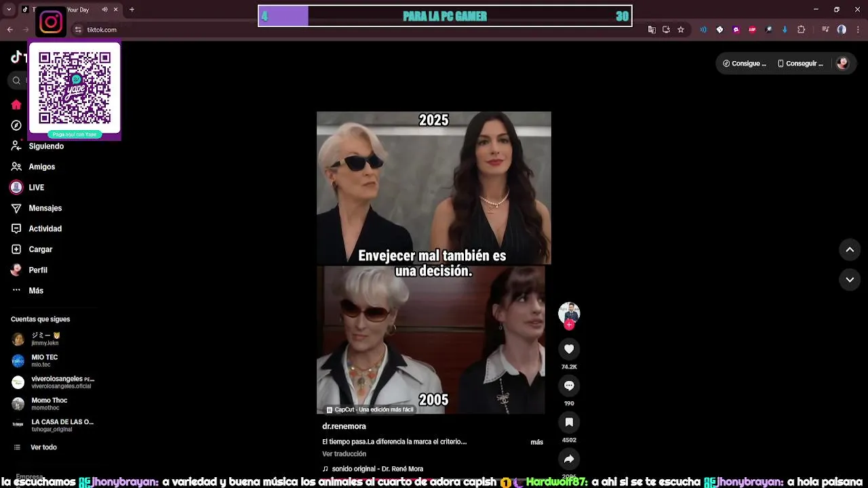Open the dr.renemora username link
The image size is (868, 488).
(x=344, y=426)
